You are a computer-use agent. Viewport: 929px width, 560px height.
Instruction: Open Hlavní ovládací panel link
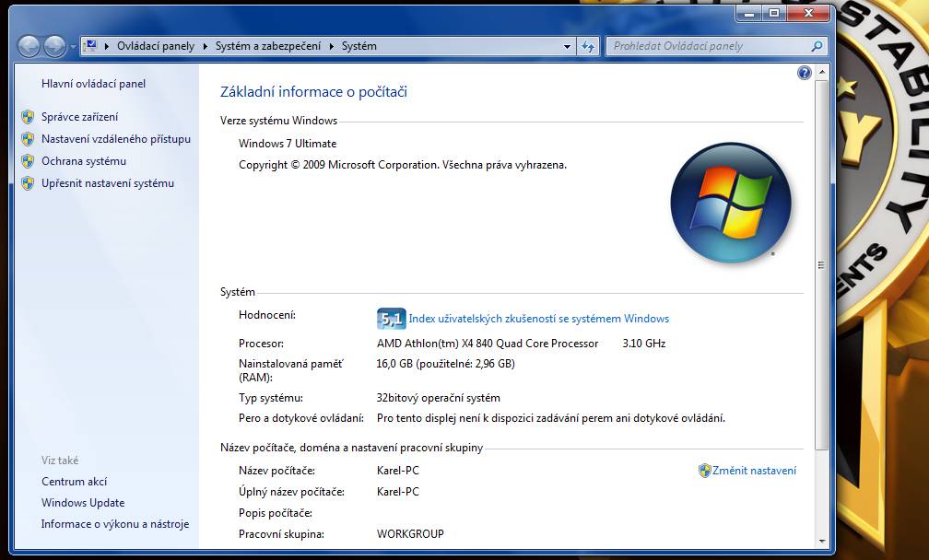click(94, 84)
